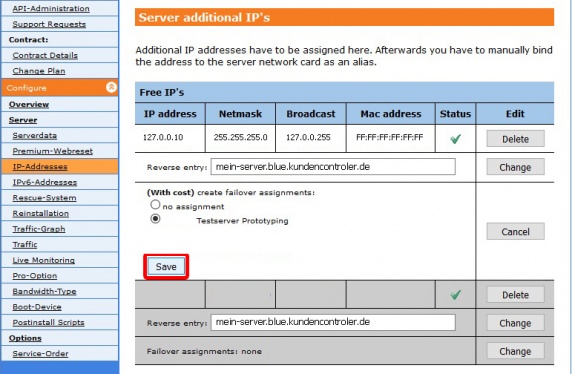Click the 'Mac address' column header
Image resolution: width=572 pixels, height=374 pixels.
click(391, 114)
